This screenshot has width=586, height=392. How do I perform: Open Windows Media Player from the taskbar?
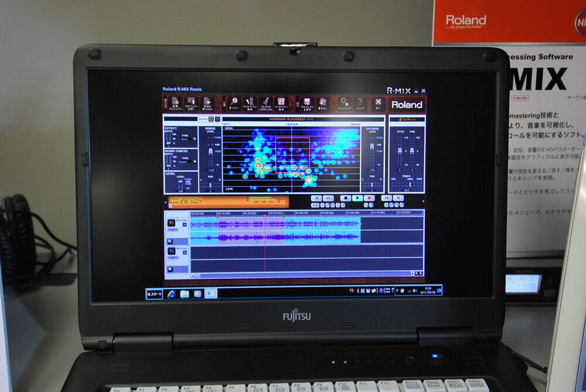[197, 294]
